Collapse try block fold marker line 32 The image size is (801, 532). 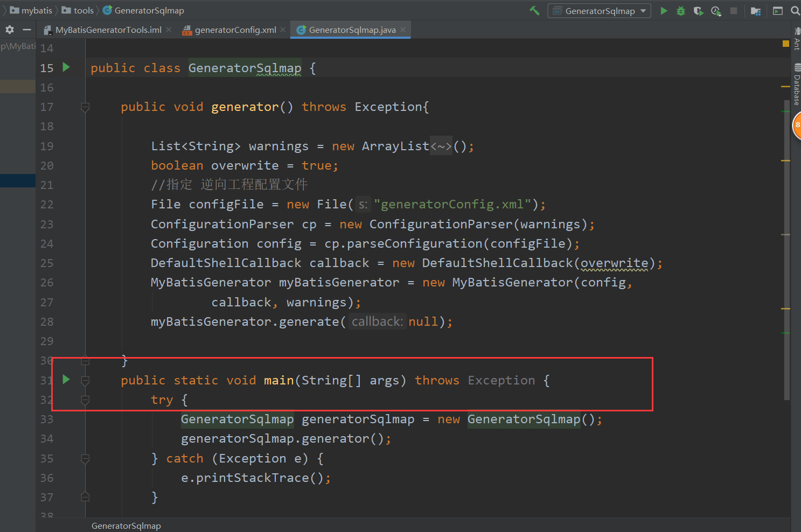tap(85, 400)
